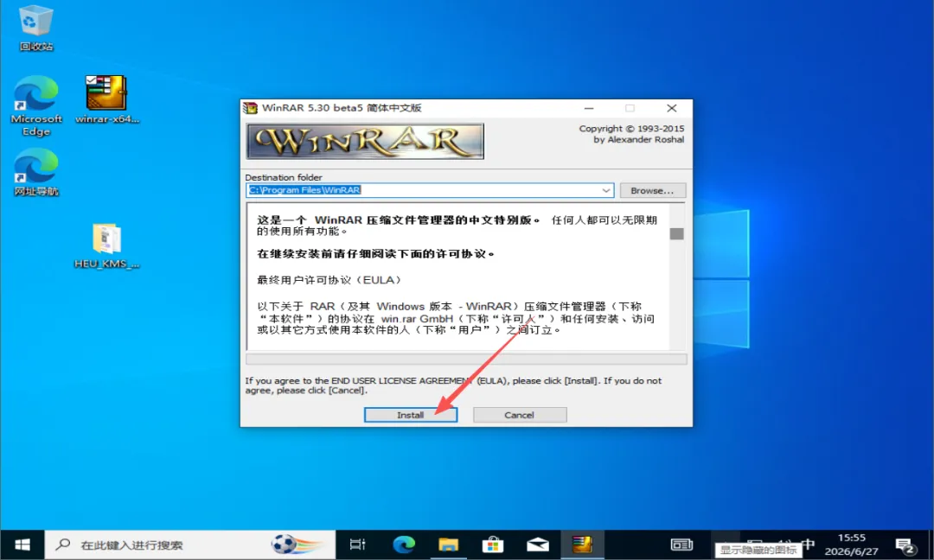Click the taskbar search box
Screen dimensions: 934x560
point(190,544)
